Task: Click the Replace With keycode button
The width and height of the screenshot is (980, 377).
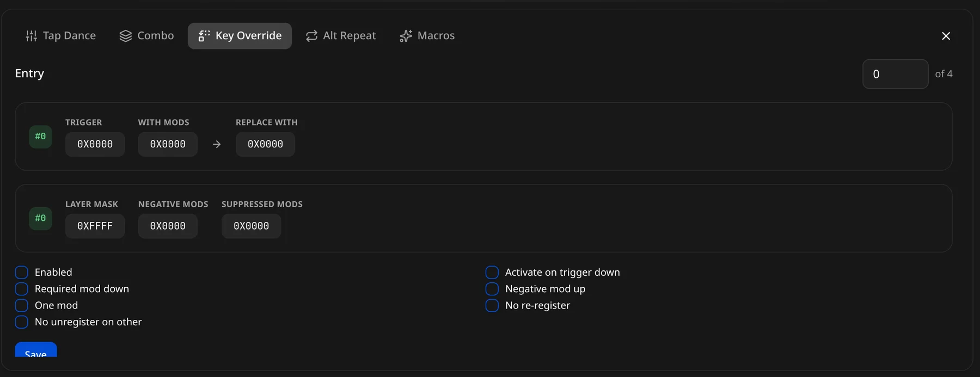Action: tap(265, 144)
